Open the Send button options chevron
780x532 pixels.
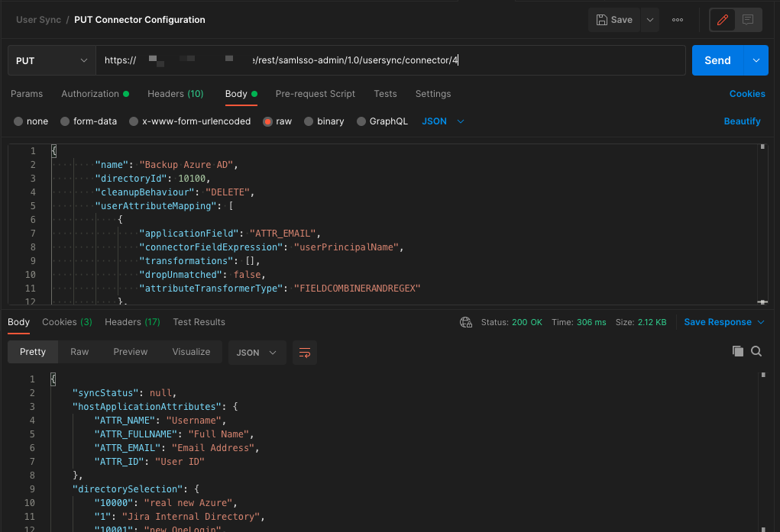click(x=756, y=59)
